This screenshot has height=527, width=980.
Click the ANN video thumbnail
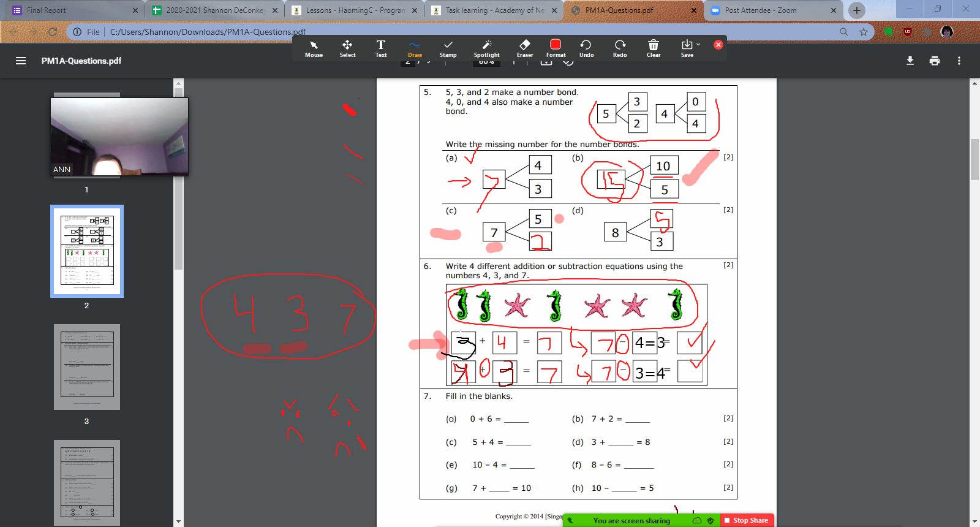pyautogui.click(x=119, y=136)
